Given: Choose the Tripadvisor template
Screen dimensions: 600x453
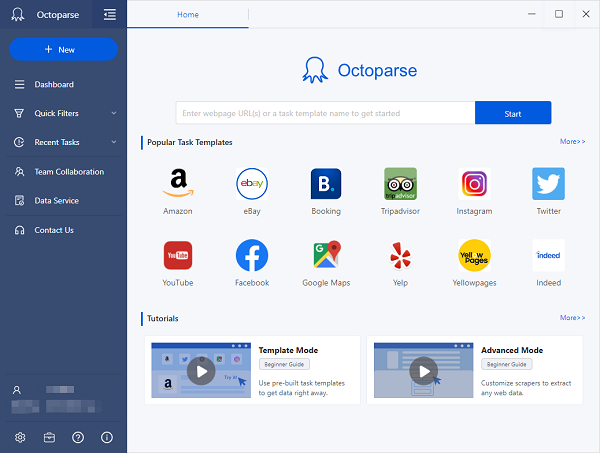Looking at the screenshot, I should (x=400, y=184).
